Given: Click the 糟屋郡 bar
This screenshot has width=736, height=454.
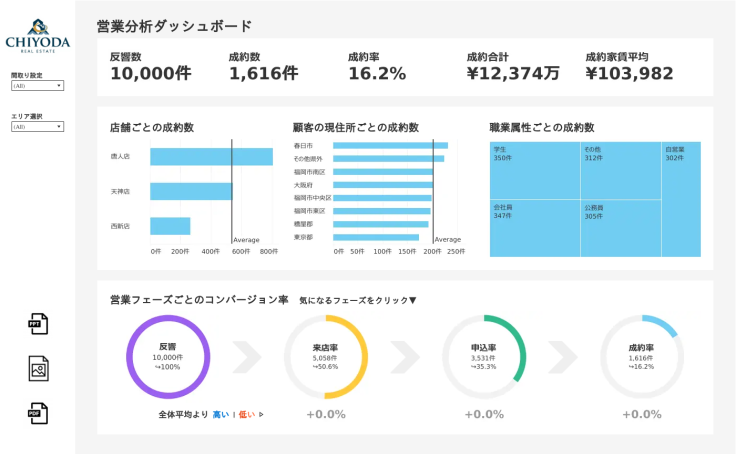Looking at the screenshot, I should pyautogui.click(x=381, y=224).
